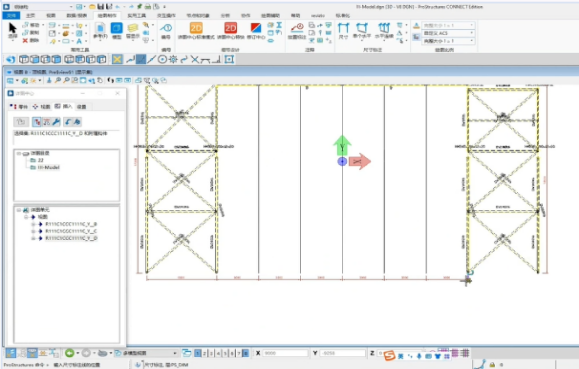Switch to the View ribbon tab

point(51,16)
